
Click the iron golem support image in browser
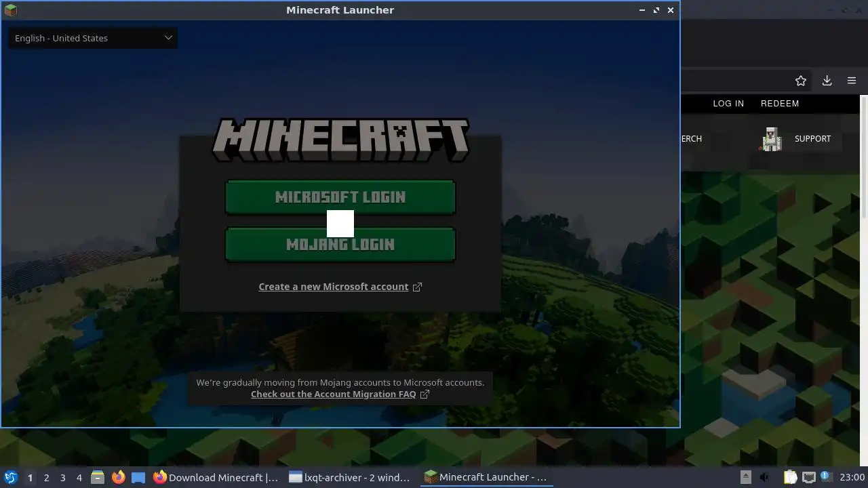(x=771, y=139)
